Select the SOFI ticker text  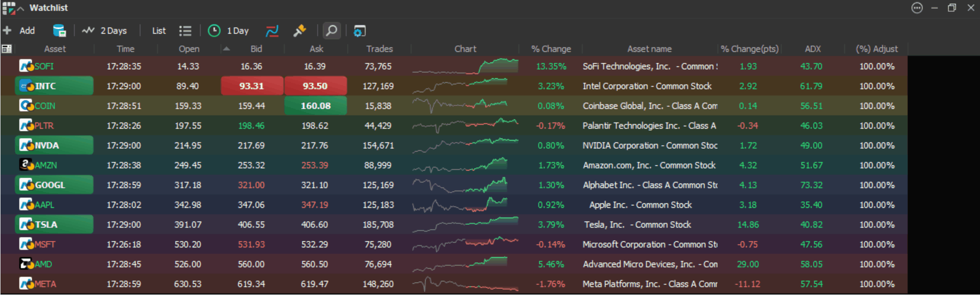pyautogui.click(x=44, y=66)
